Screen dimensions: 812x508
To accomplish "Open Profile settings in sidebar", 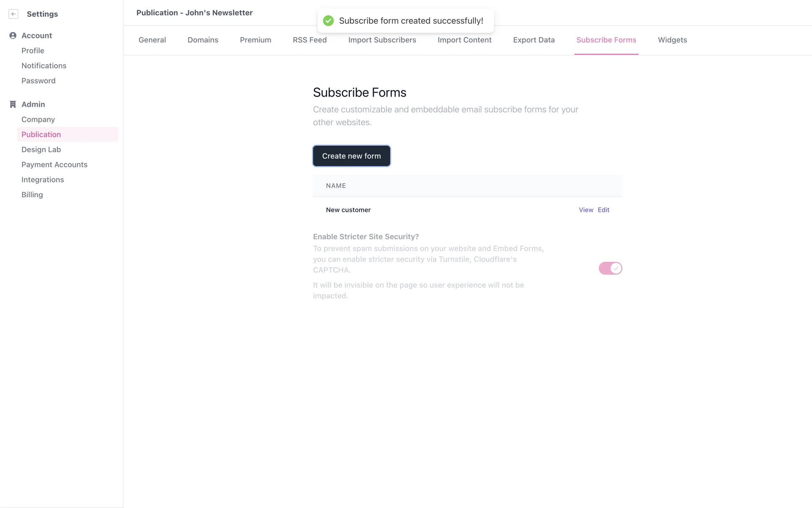I will tap(33, 51).
